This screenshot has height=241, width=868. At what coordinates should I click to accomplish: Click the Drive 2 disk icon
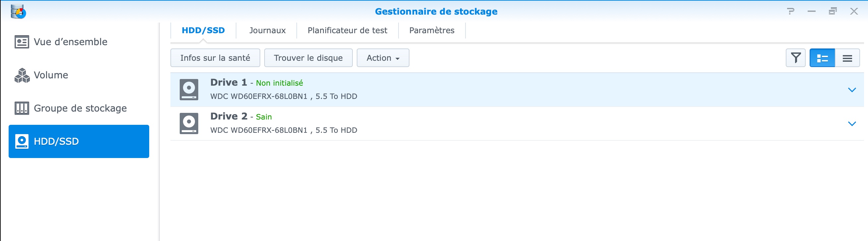[189, 123]
